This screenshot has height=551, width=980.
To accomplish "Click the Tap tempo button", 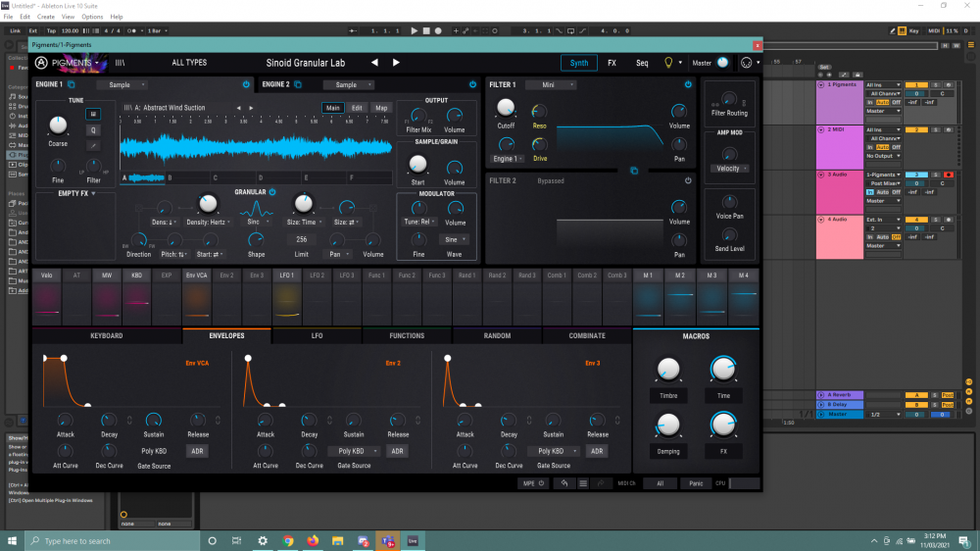I will tap(51, 30).
